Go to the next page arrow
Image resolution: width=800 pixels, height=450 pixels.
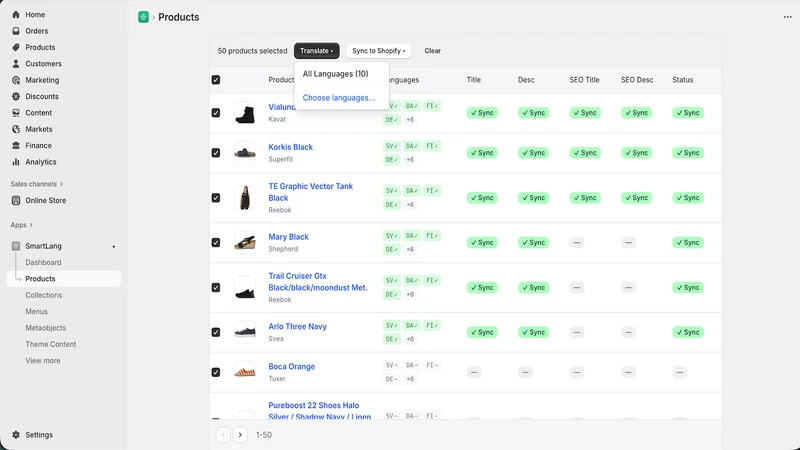(x=240, y=435)
